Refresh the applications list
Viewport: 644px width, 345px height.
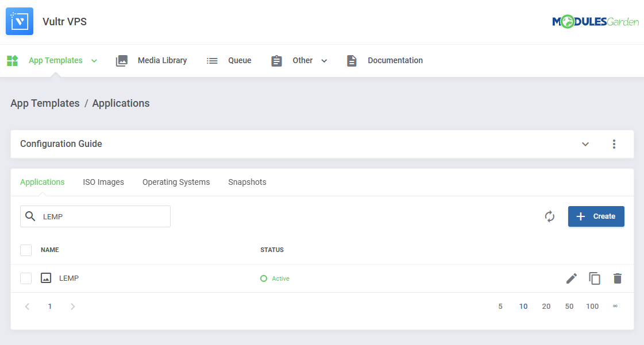pos(550,216)
